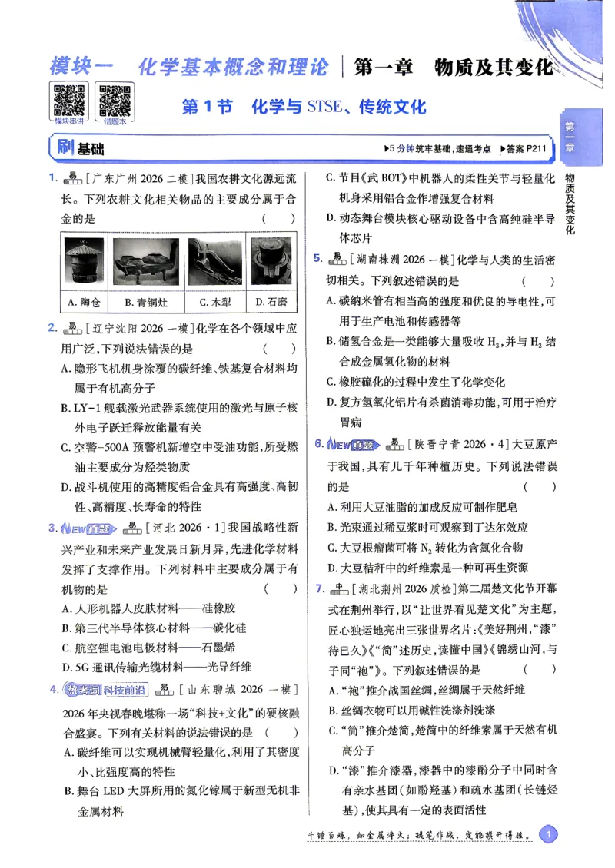Select option C 空警-500A 预警机

click(x=179, y=457)
